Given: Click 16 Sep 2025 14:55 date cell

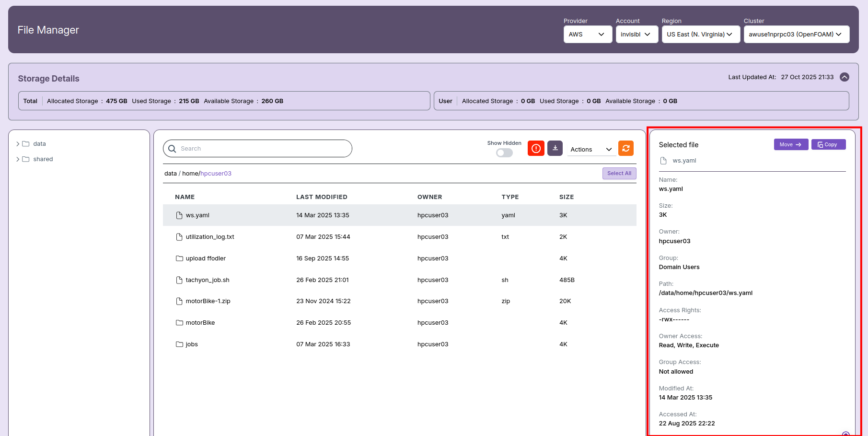Looking at the screenshot, I should coord(323,259).
